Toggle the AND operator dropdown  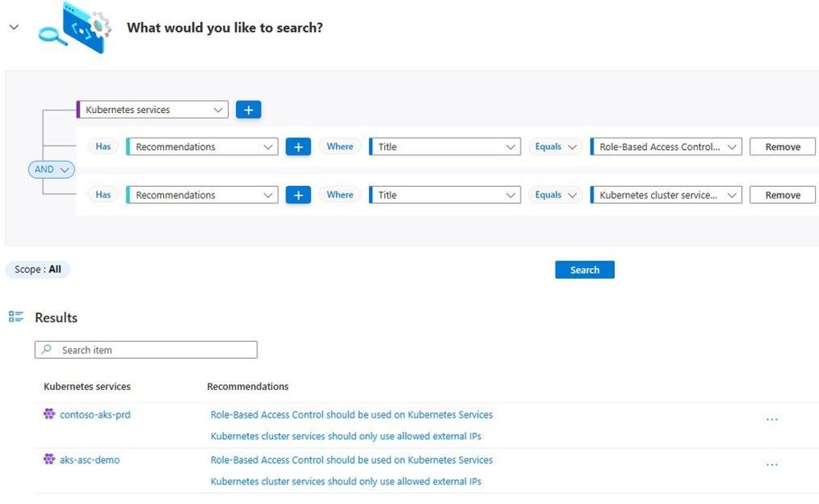coord(52,170)
